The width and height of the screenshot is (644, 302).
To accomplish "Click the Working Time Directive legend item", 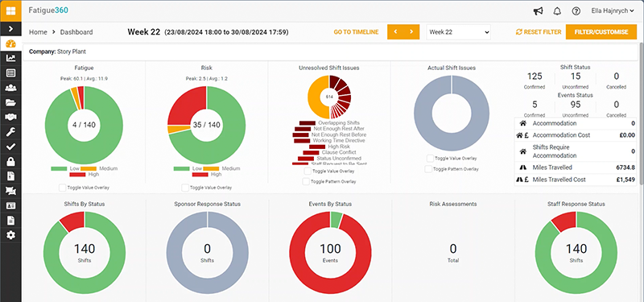I will click(x=329, y=140).
